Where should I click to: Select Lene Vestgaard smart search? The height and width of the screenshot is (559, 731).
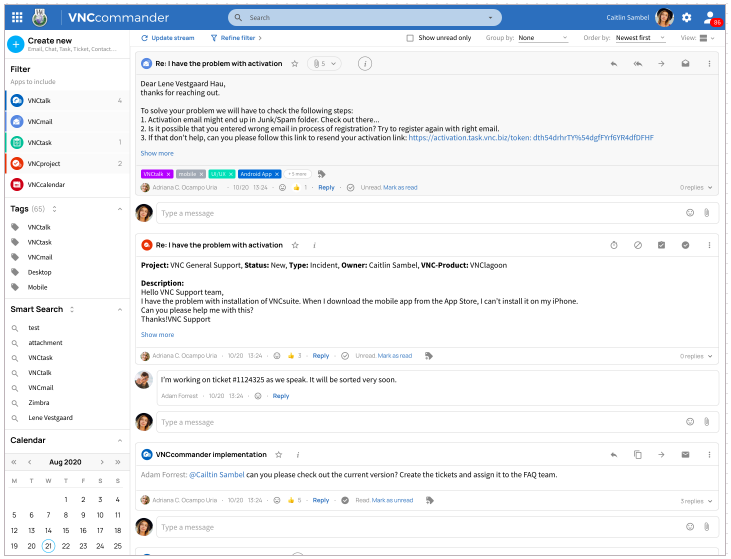(50, 418)
